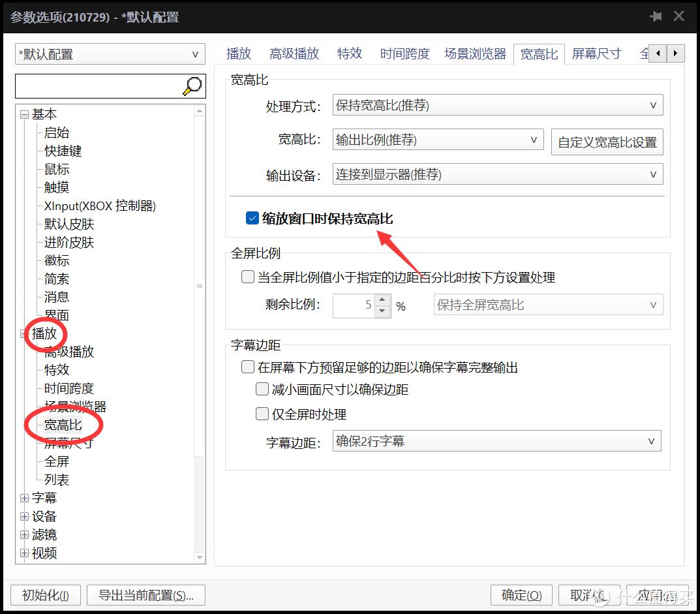This screenshot has height=614, width=700.
Task: Check 在屏幕下方预留足够的边距 option
Action: (247, 367)
